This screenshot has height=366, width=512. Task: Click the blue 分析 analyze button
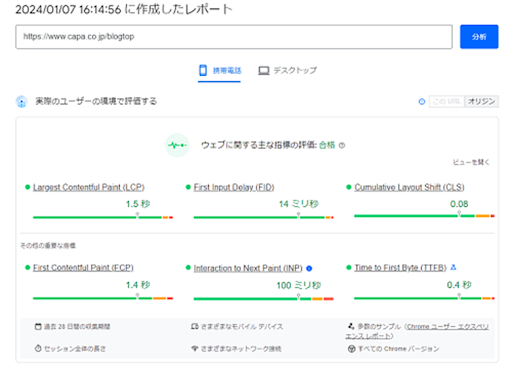click(479, 37)
